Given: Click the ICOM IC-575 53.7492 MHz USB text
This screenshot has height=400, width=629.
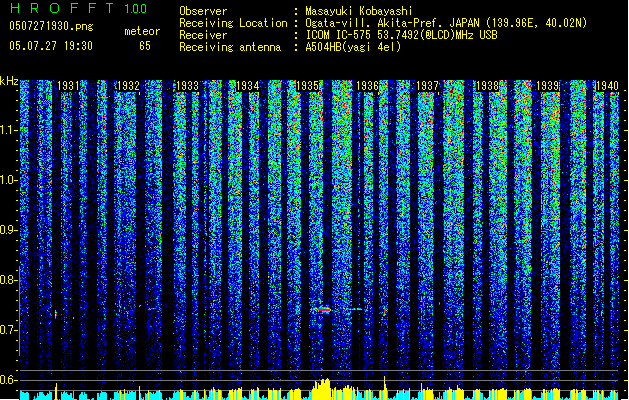Looking at the screenshot, I should [401, 35].
